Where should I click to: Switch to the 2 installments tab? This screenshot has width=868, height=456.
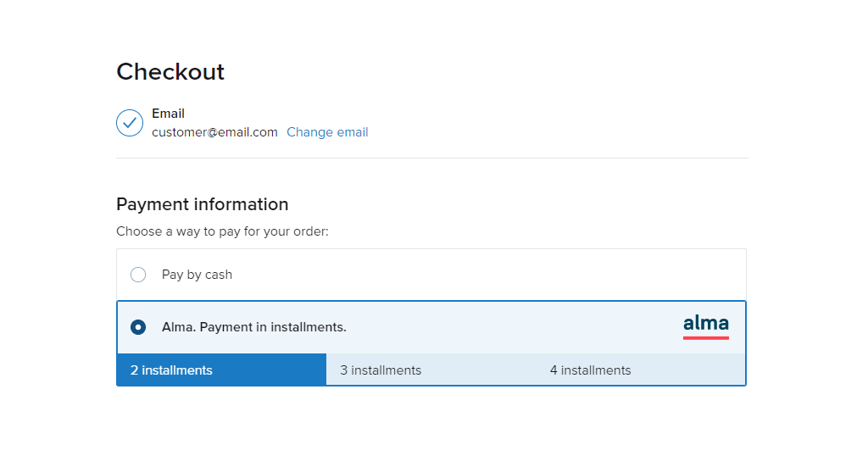pyautogui.click(x=221, y=370)
